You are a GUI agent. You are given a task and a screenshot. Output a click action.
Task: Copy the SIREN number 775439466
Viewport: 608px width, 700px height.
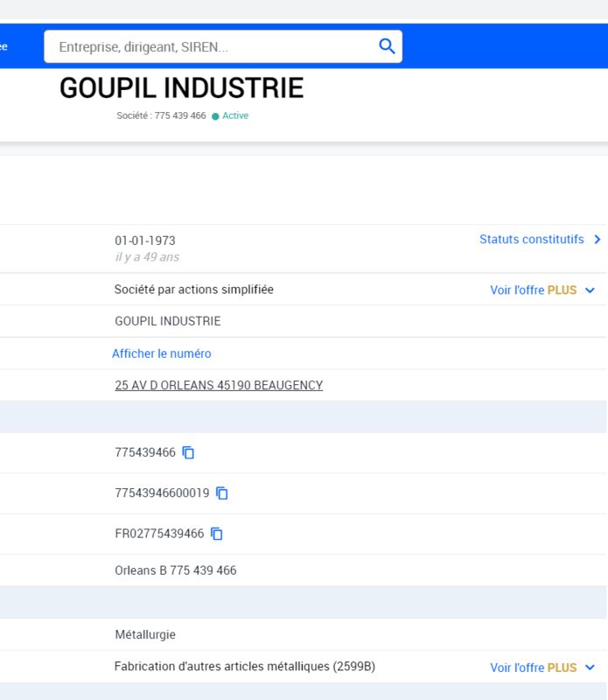click(188, 452)
